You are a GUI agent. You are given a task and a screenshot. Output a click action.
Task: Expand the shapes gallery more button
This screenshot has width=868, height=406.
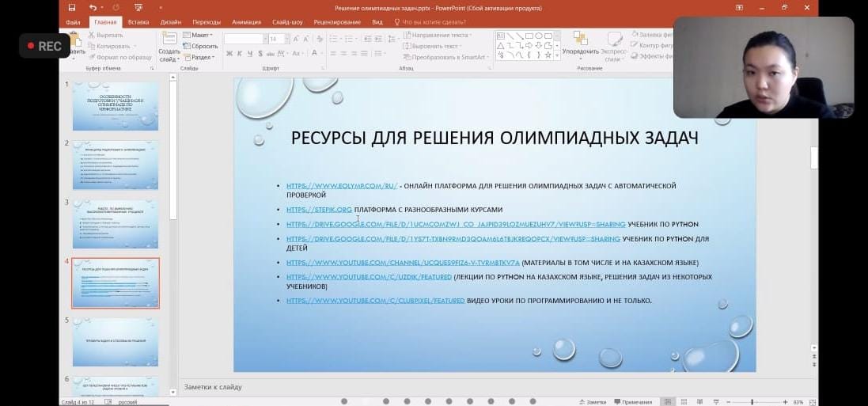557,55
